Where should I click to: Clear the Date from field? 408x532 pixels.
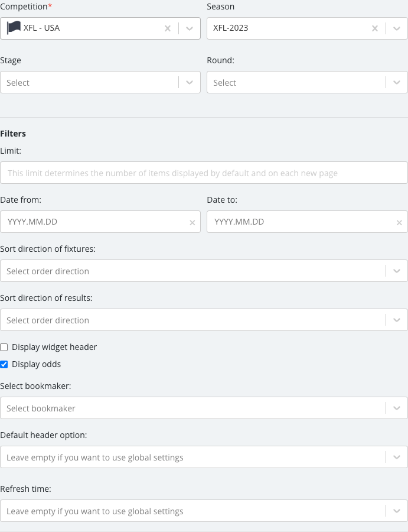coord(192,223)
